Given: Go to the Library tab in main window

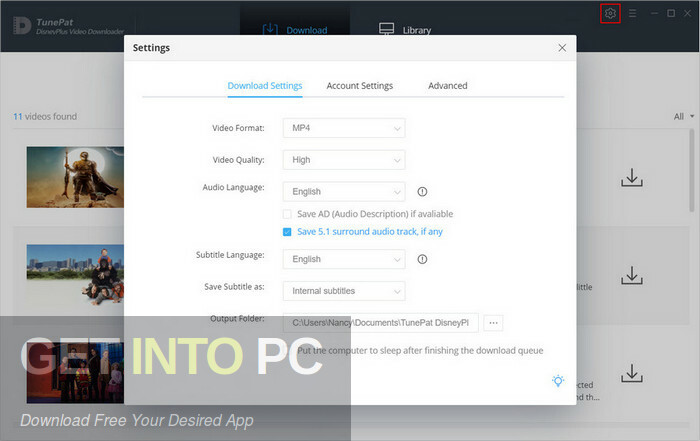Looking at the screenshot, I should 404,30.
